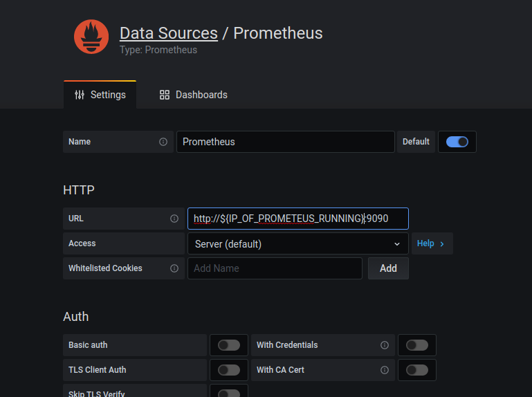This screenshot has width=532, height=397.
Task: Click the Basic auth label
Action: [x=88, y=344]
